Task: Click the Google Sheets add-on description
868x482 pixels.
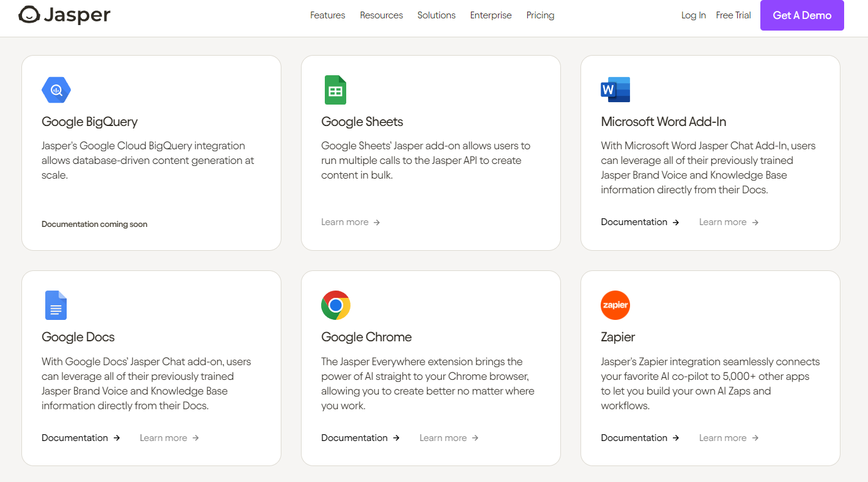Action: (426, 160)
